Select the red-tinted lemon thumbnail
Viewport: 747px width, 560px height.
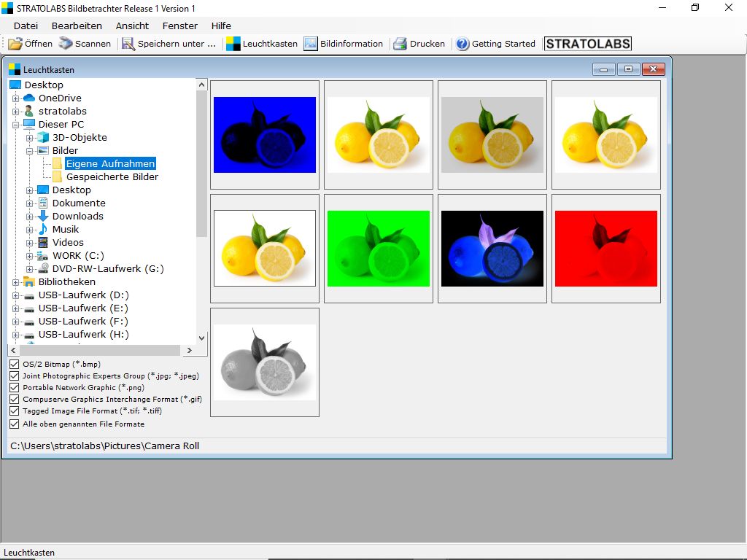[606, 249]
